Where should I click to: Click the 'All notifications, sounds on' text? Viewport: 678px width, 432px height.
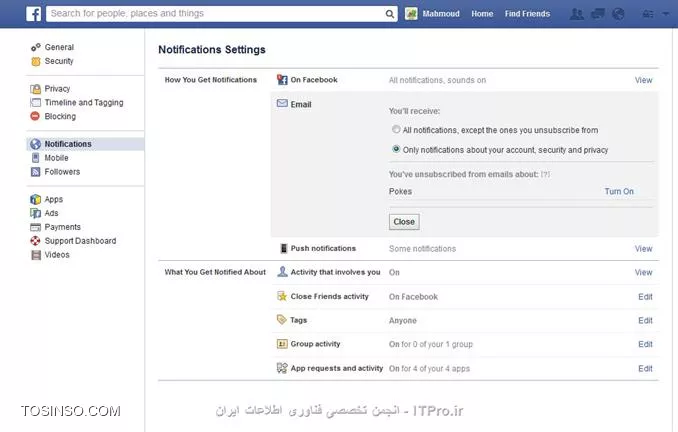coord(437,80)
